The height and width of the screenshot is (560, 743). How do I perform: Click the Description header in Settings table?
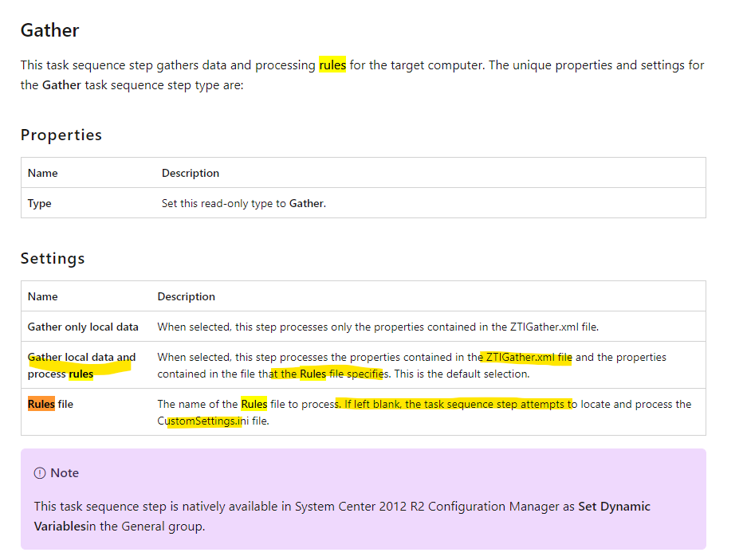click(187, 296)
